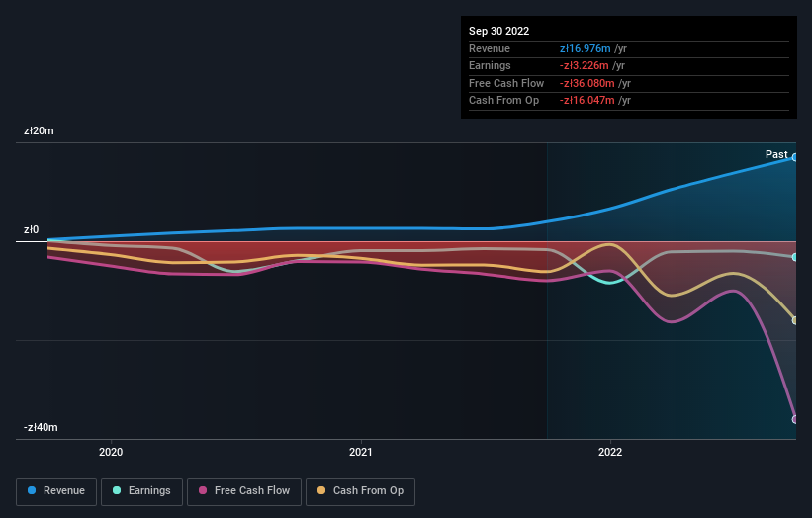Click the 2020 axis label
Image resolution: width=812 pixels, height=518 pixels.
pyautogui.click(x=111, y=452)
